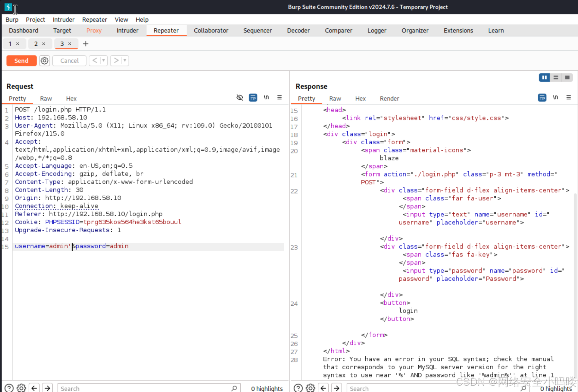The image size is (578, 392).
Task: Switch Response view to Hex
Action: coord(360,99)
